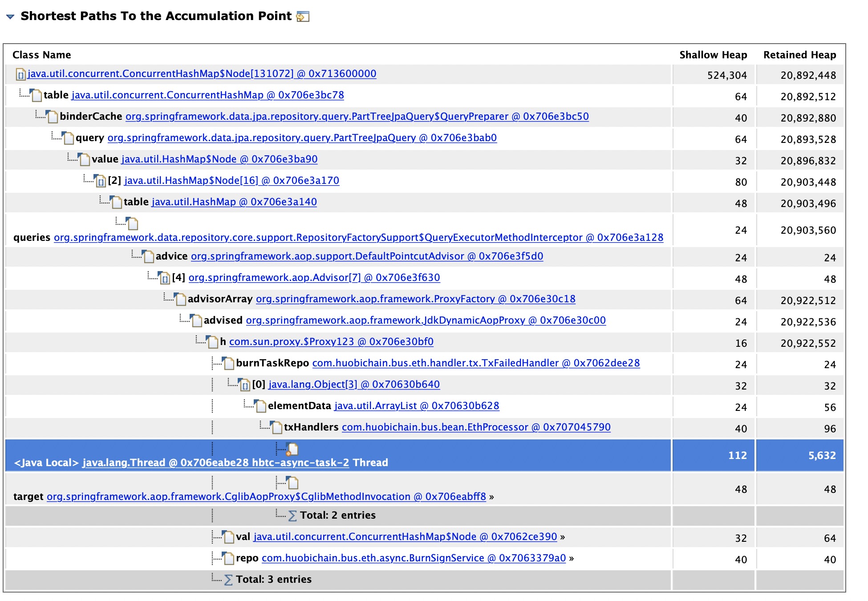Click the ConcurrentHashMap$Node[131072] array icon
Image resolution: width=868 pixels, height=601 pixels.
tap(20, 75)
